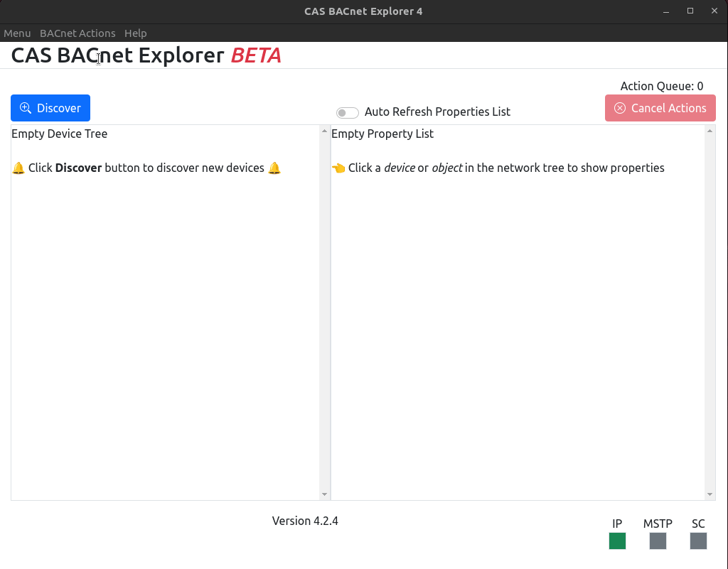
Task: Click the blue Discover button
Action: click(x=50, y=108)
